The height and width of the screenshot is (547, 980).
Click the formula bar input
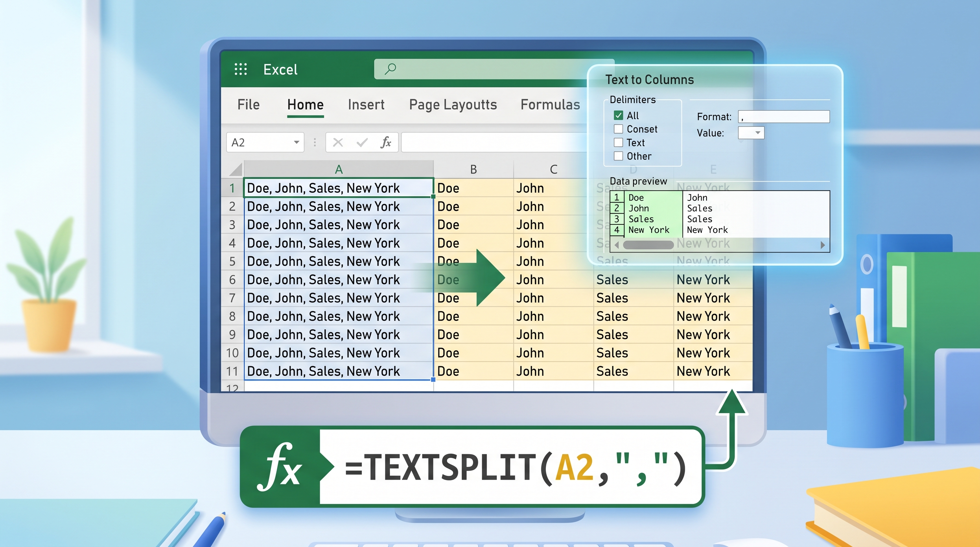tap(495, 142)
